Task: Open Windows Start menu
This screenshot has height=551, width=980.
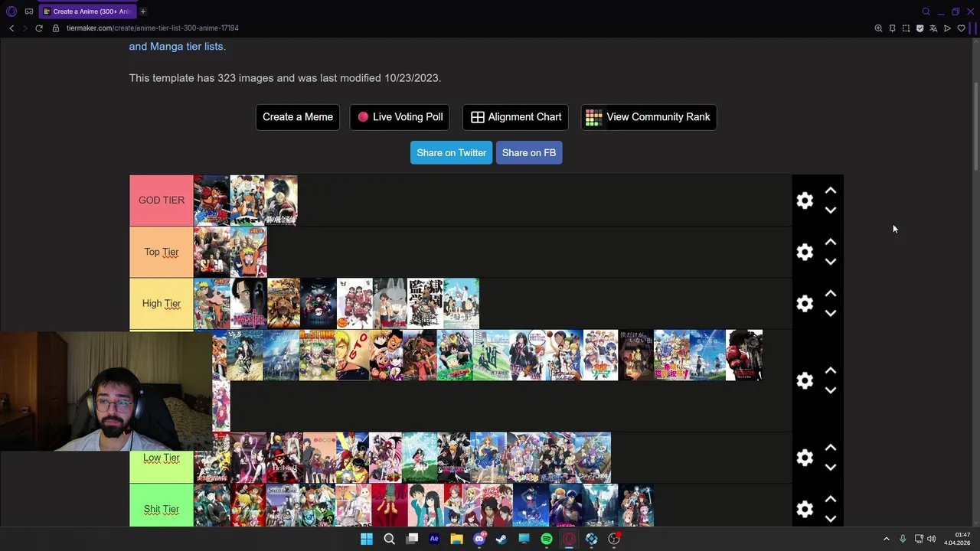Action: coord(367,539)
